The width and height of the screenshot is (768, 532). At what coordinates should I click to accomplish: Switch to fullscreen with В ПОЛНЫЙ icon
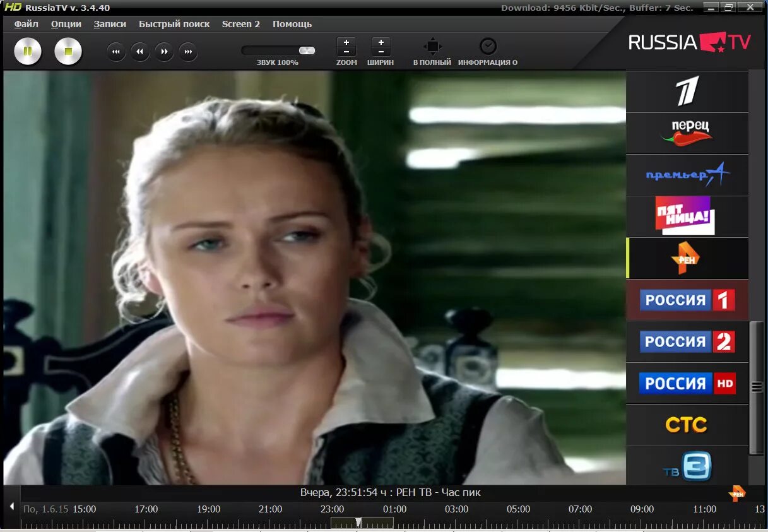(x=432, y=47)
